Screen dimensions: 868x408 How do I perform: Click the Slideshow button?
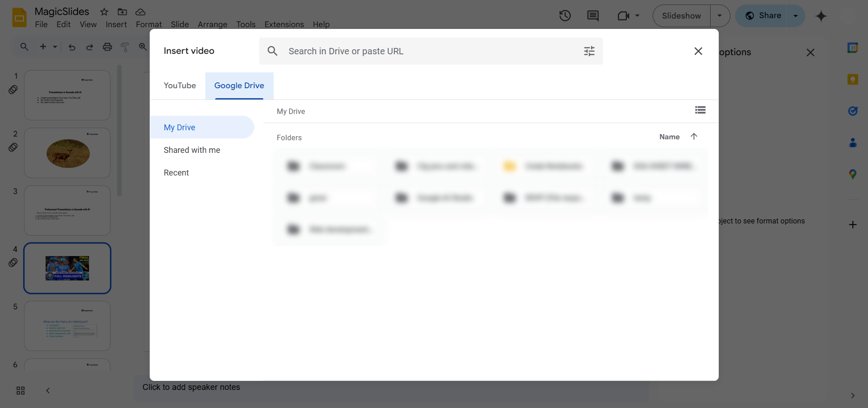[681, 16]
